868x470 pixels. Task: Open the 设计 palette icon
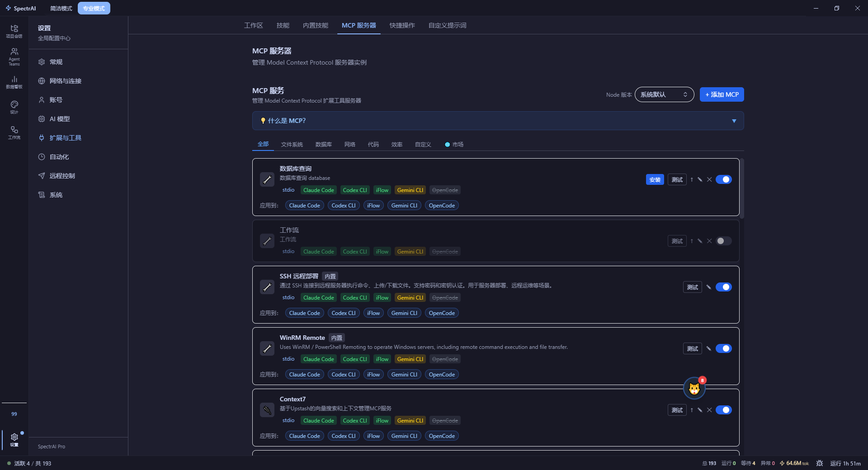coord(14,107)
